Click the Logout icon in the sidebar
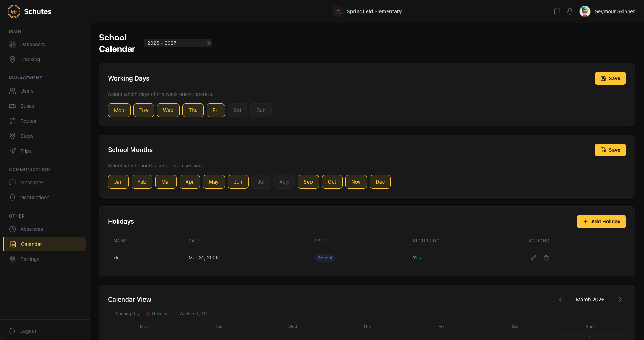Image resolution: width=644 pixels, height=340 pixels. click(13, 331)
